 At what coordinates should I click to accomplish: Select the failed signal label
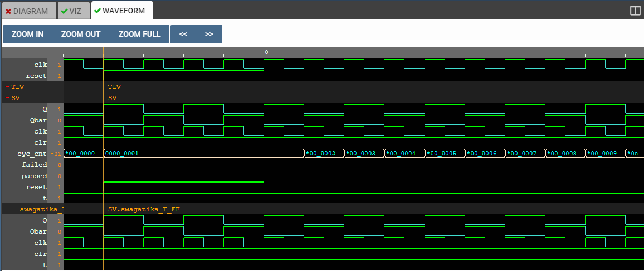34,165
